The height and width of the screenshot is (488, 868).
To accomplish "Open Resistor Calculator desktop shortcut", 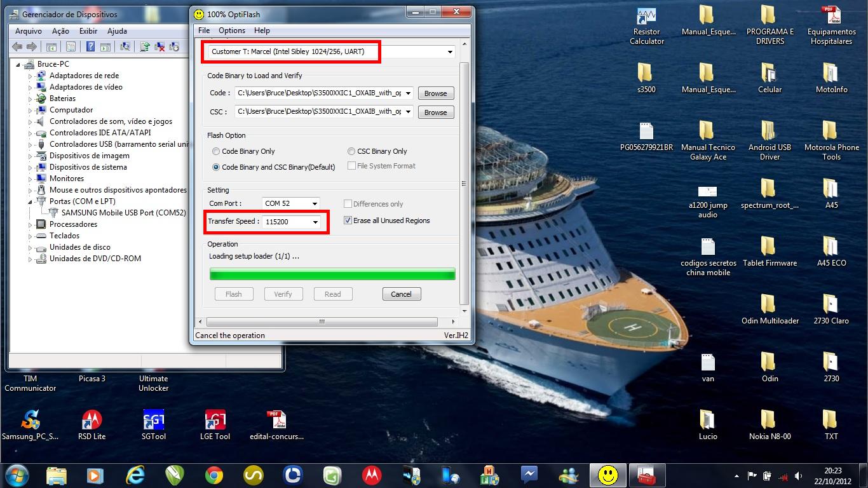I will pyautogui.click(x=647, y=26).
